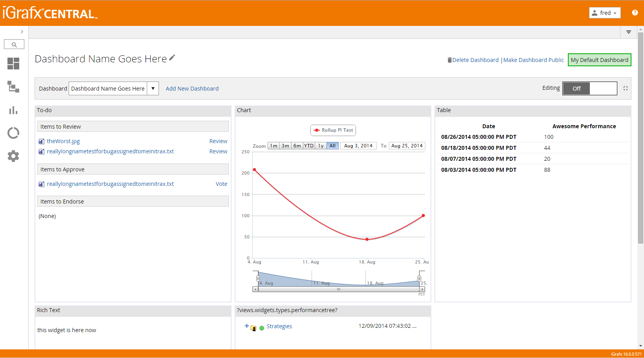The width and height of the screenshot is (644, 358).
Task: Open the bar chart icon in sidebar
Action: pos(13,110)
